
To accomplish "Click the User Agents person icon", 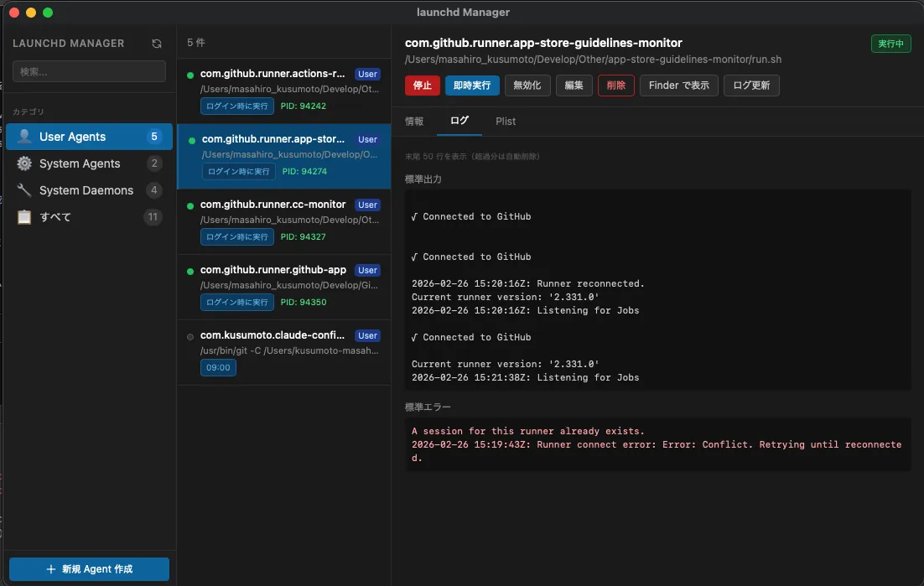I will point(24,136).
